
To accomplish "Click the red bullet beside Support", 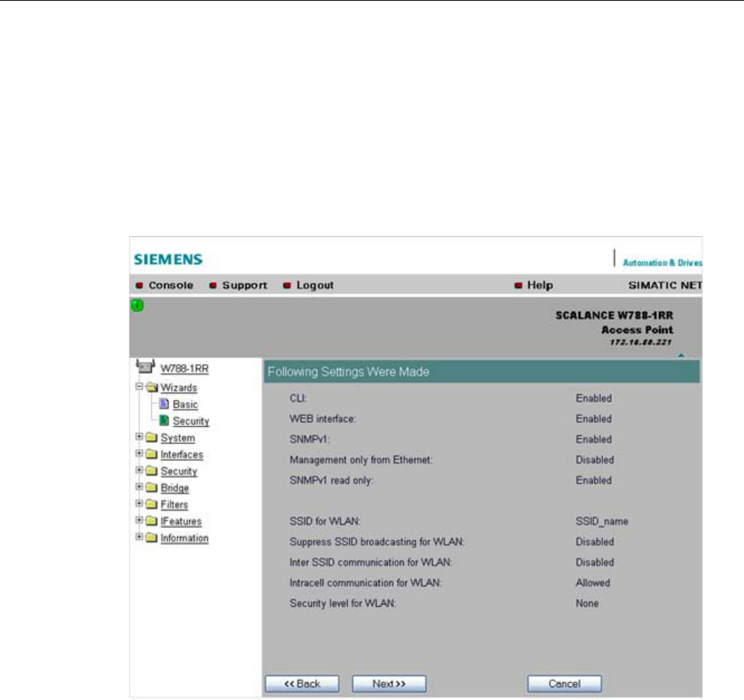I will pos(213,286).
